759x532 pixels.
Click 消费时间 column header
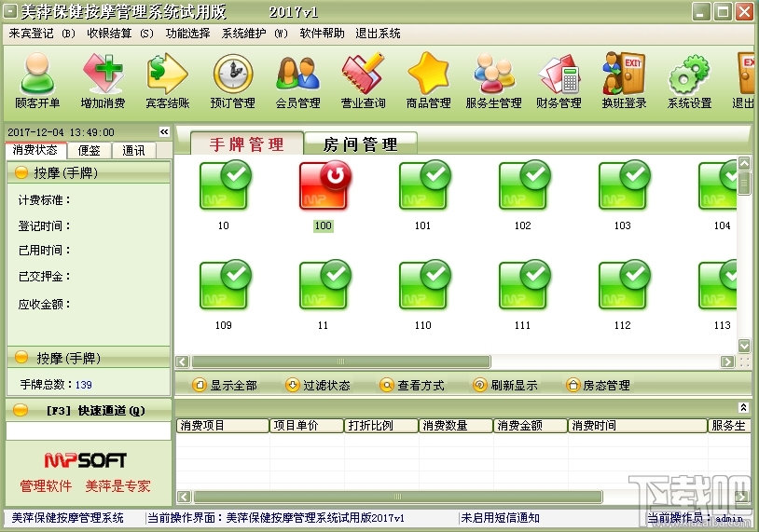coord(638,426)
